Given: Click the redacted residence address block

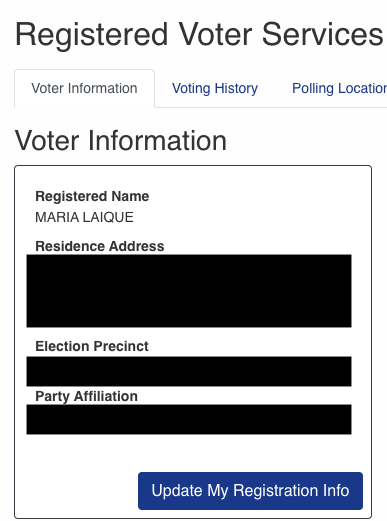Looking at the screenshot, I should [x=189, y=291].
